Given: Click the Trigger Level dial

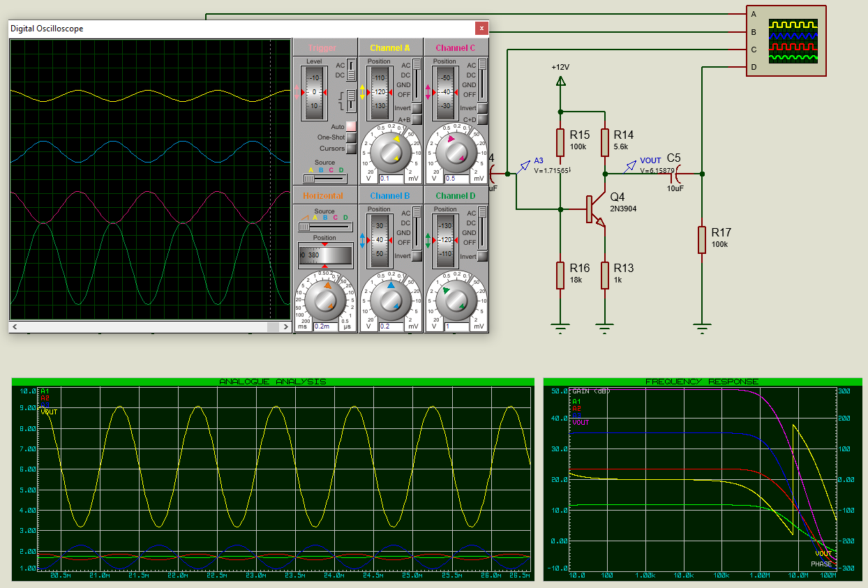Looking at the screenshot, I should pyautogui.click(x=315, y=92).
